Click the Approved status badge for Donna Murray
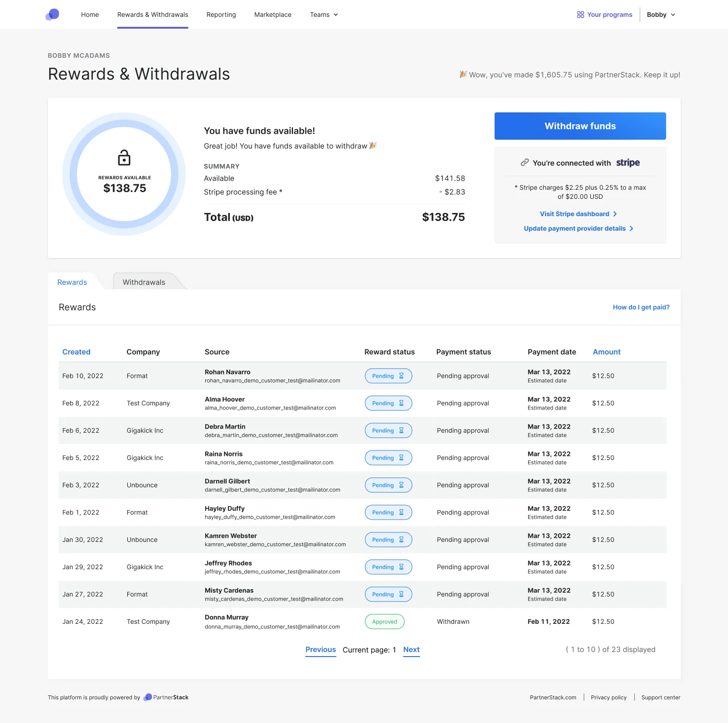This screenshot has width=728, height=723. (x=384, y=622)
